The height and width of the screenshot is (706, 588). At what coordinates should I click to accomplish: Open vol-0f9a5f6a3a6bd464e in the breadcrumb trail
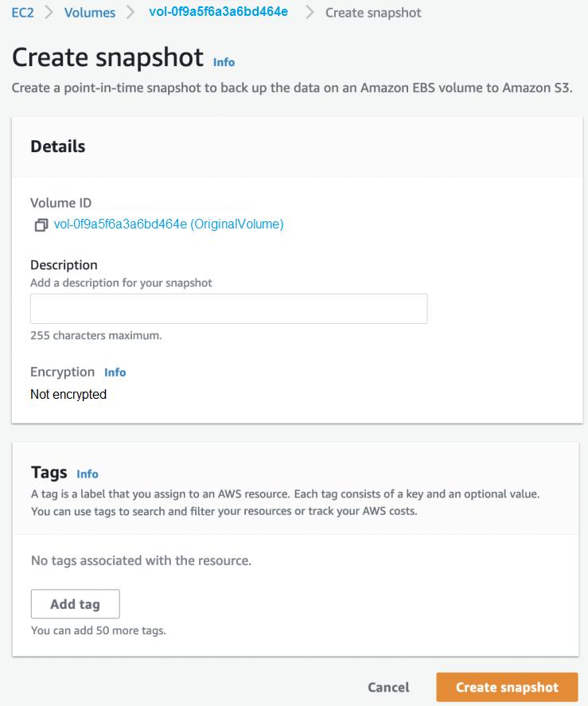(218, 12)
